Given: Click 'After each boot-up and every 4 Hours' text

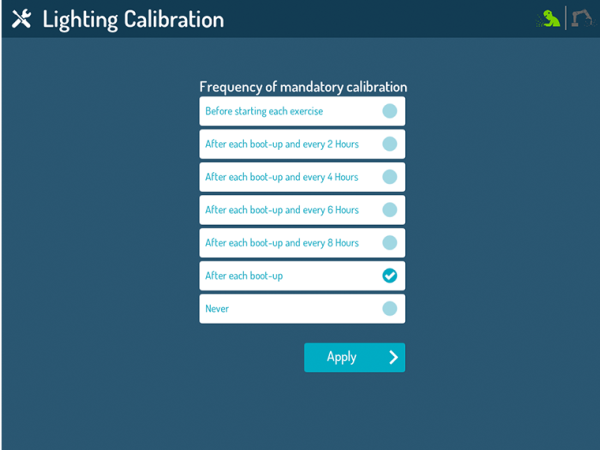Looking at the screenshot, I should pyautogui.click(x=282, y=177).
